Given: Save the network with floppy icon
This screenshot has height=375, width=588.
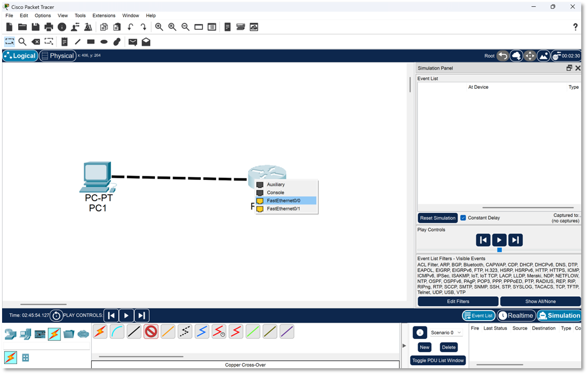Looking at the screenshot, I should (x=35, y=27).
